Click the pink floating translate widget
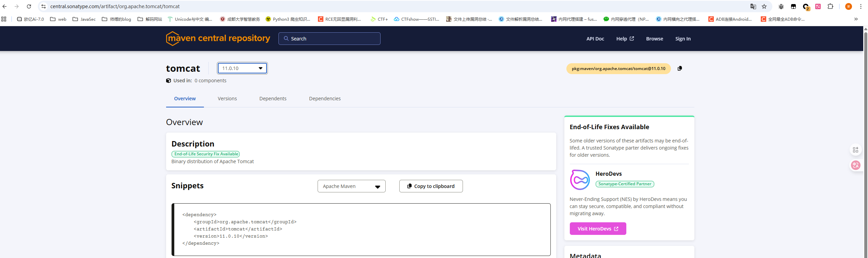 (855, 165)
